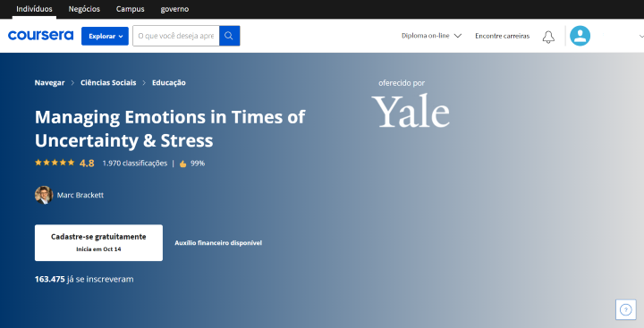Click the help question mark icon
This screenshot has height=328, width=644.
625,309
